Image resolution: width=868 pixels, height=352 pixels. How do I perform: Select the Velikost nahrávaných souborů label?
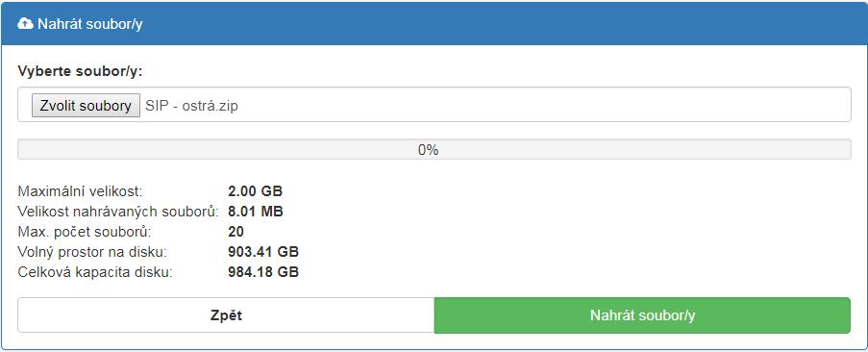point(118,212)
